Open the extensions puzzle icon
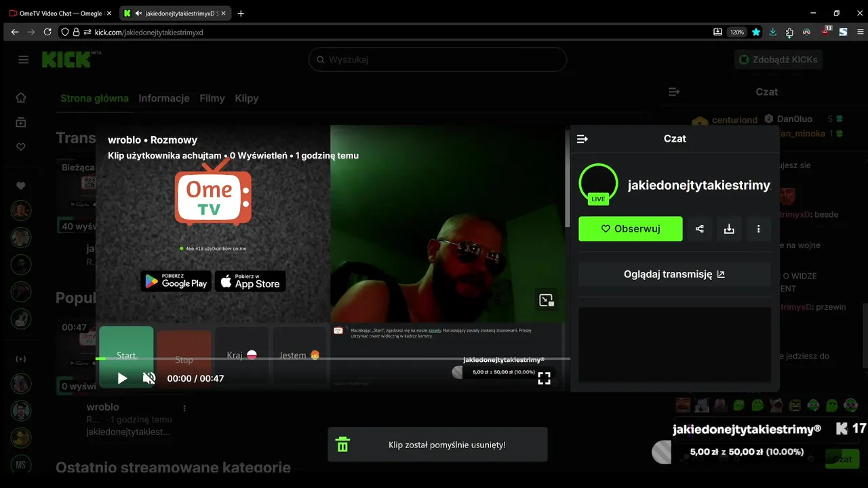The width and height of the screenshot is (868, 488). (790, 32)
